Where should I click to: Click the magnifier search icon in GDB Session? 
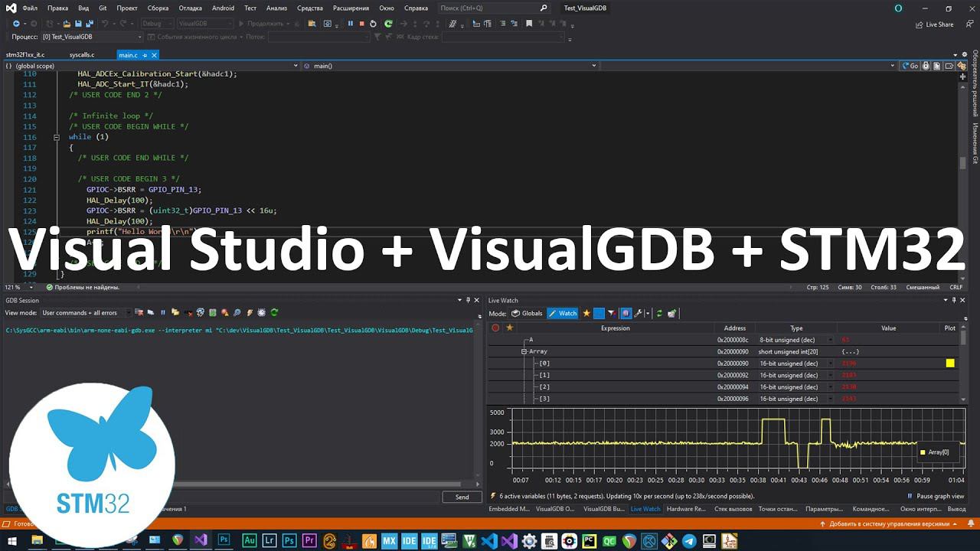pyautogui.click(x=237, y=312)
